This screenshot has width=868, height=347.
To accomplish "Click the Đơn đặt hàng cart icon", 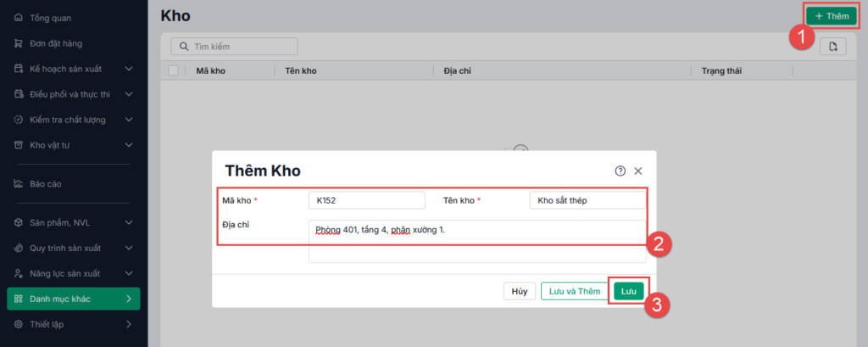I will tap(19, 43).
